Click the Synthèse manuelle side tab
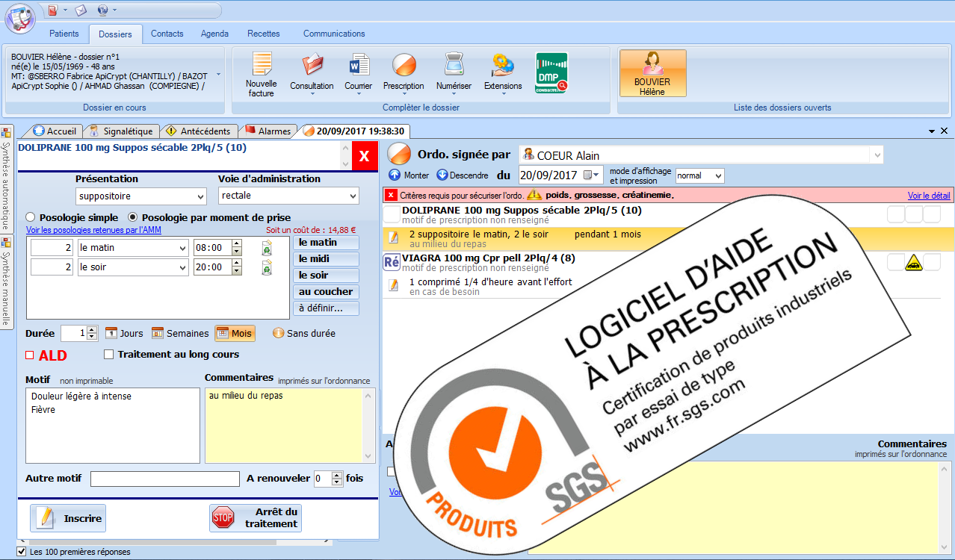The width and height of the screenshot is (955, 560). tap(7, 281)
